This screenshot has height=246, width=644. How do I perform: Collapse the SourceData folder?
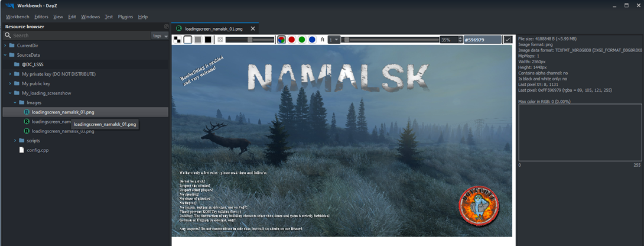(x=5, y=55)
